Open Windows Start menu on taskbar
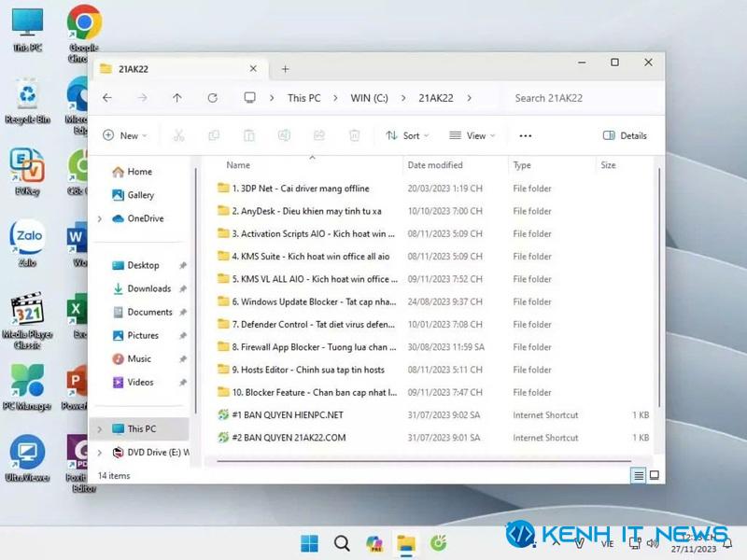The height and width of the screenshot is (560, 747). (310, 543)
